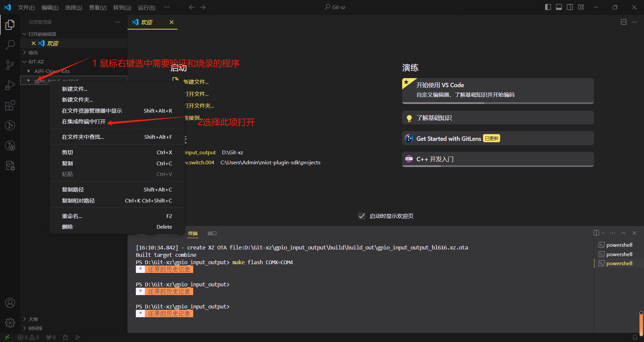Choose 在文件资源管理器中显示 menu entry
Viewport: 644px width, 342px height.
(117, 111)
